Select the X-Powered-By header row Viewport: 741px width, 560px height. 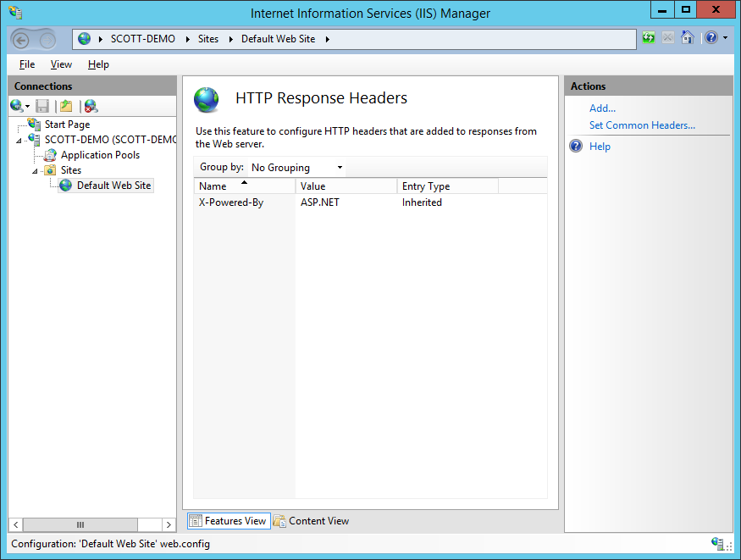pyautogui.click(x=370, y=202)
